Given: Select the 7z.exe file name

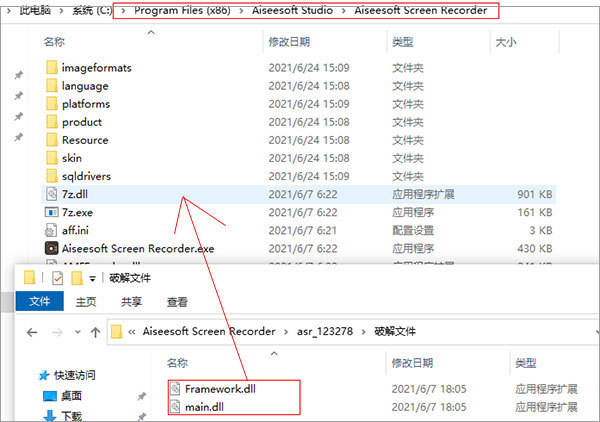Looking at the screenshot, I should (77, 212).
